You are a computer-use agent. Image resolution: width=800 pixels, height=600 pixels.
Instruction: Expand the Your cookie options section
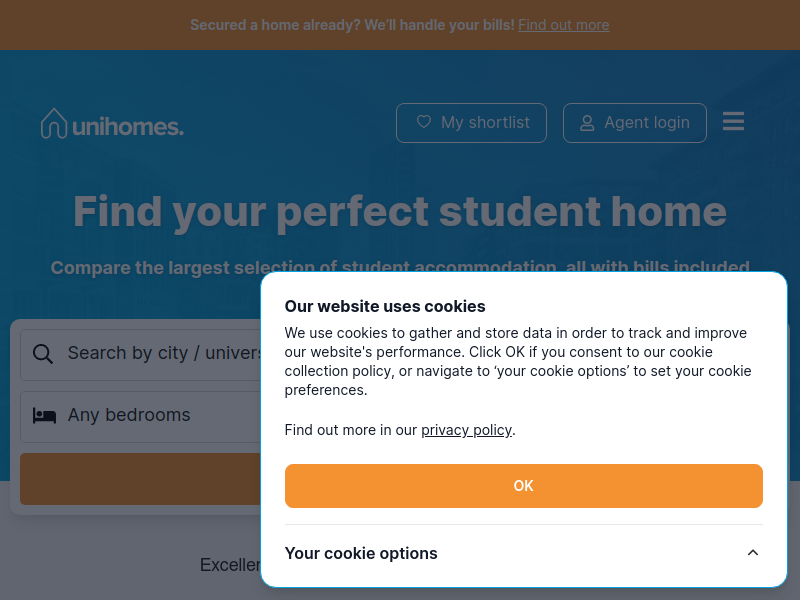pyautogui.click(x=523, y=553)
